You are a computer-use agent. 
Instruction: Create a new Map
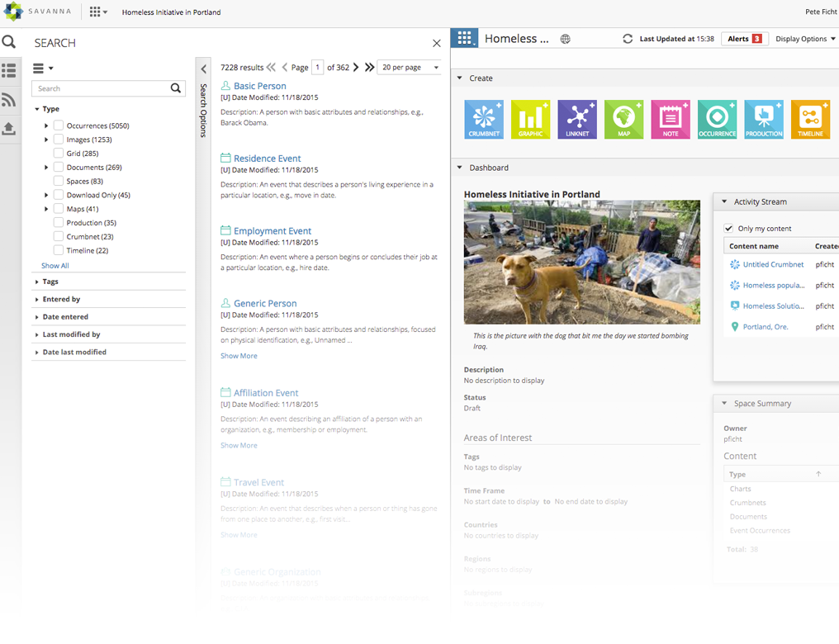624,119
